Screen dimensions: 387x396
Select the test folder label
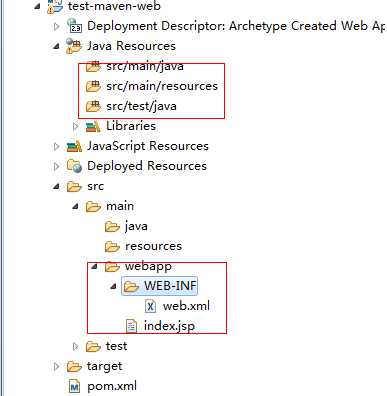tap(116, 346)
